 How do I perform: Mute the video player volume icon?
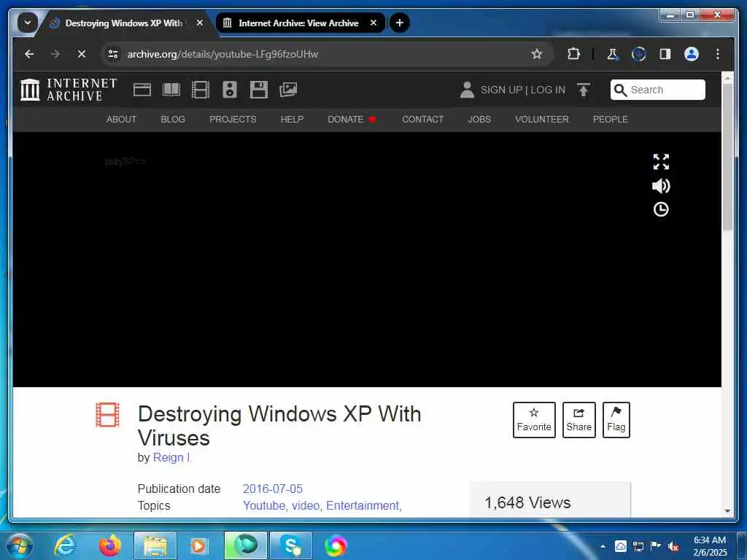pyautogui.click(x=661, y=186)
